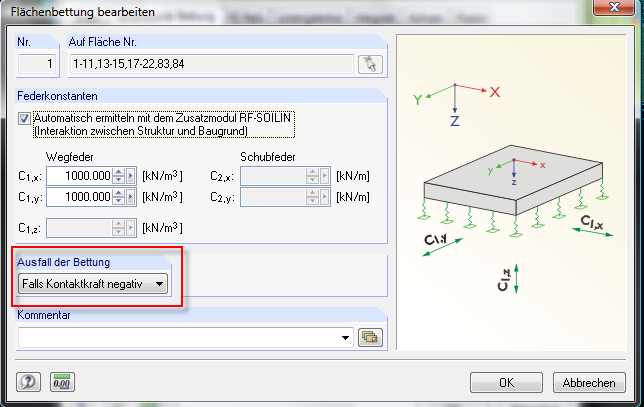Increase C1,y value with up spinner

tap(118, 193)
